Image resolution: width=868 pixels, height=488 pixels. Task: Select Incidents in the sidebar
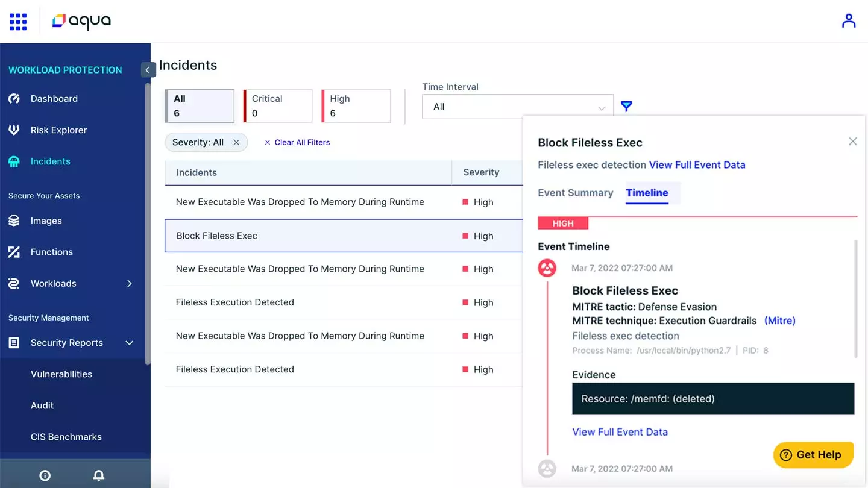point(51,161)
